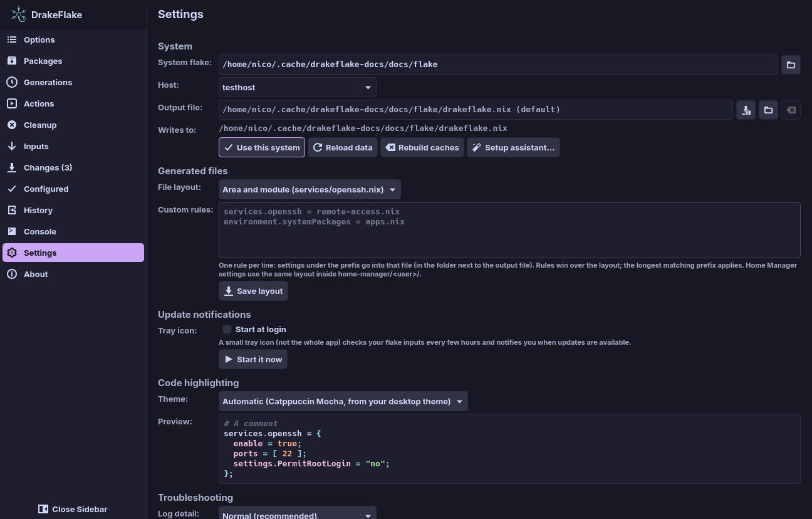Click the 'ports = [ 22 ];' preview line
The height and width of the screenshot is (519, 812).
pyautogui.click(x=270, y=454)
